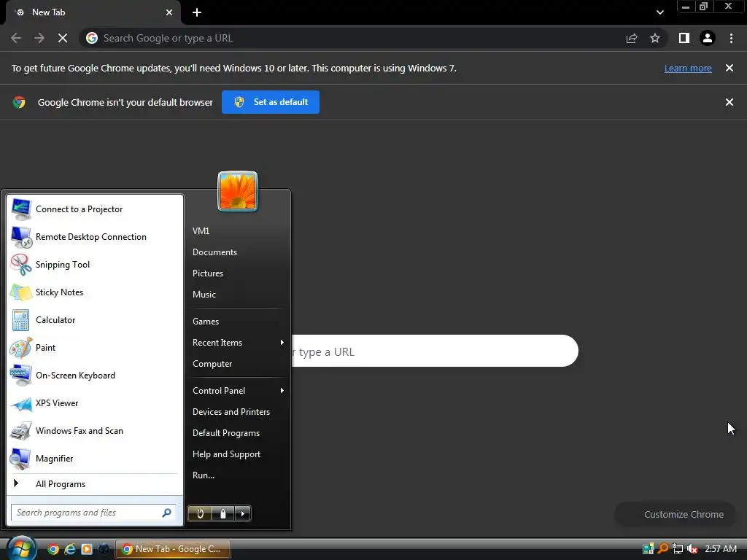Click the share page icon

(632, 38)
